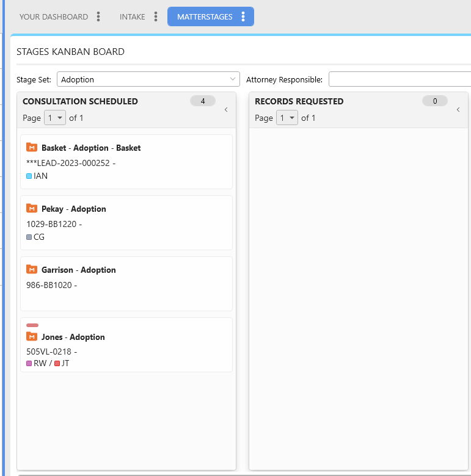Image resolution: width=471 pixels, height=476 pixels.
Task: Click the matter folder icon beside Basket
Action: tap(32, 148)
